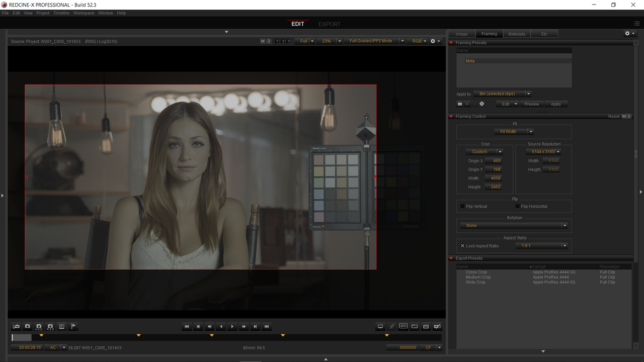Click the second yellow timeline marker
The image size is (644, 362).
click(138, 335)
